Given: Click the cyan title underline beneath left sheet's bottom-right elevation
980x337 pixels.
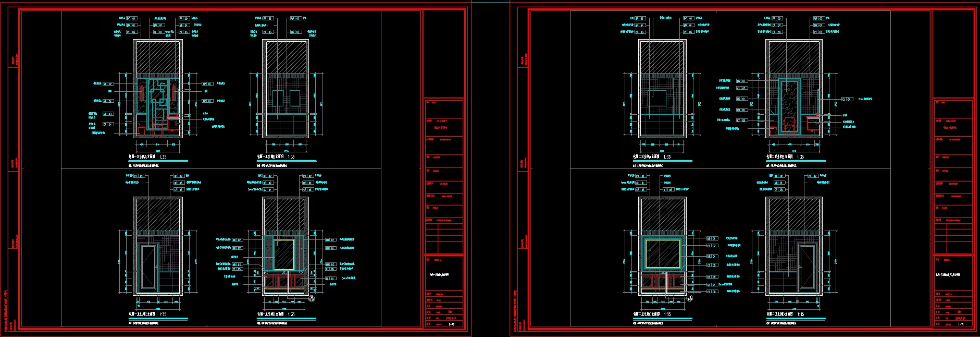Looking at the screenshot, I should pos(287,318).
